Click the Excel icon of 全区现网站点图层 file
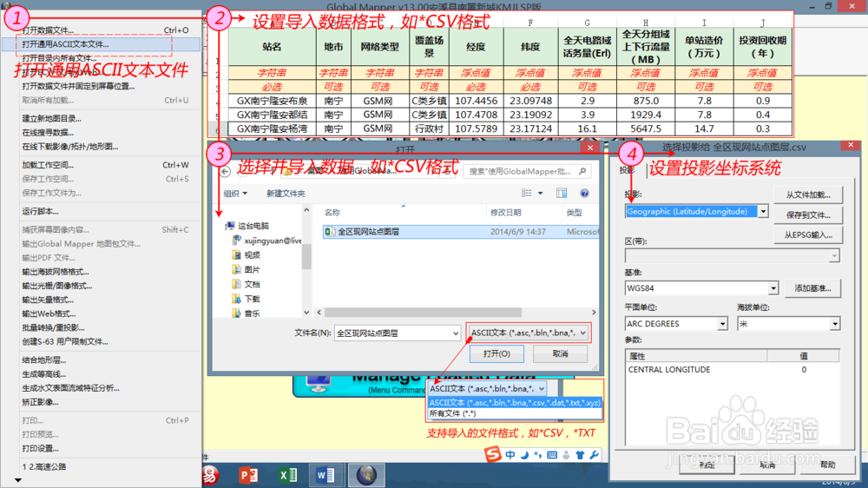This screenshot has width=868, height=488. (330, 232)
